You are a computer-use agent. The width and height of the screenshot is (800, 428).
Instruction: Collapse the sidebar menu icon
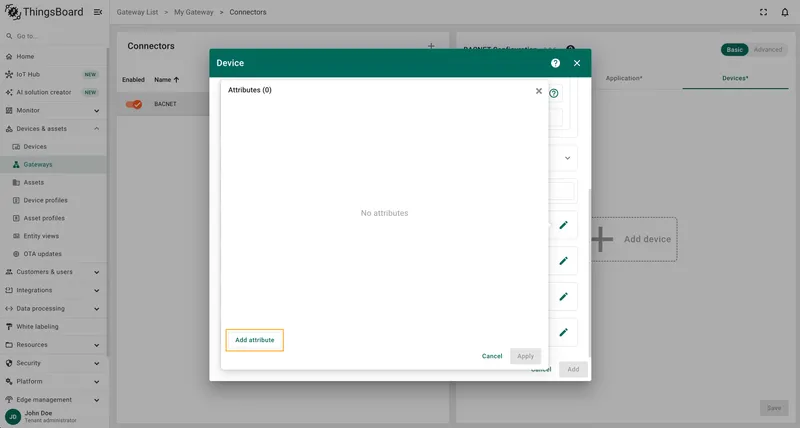pos(97,12)
